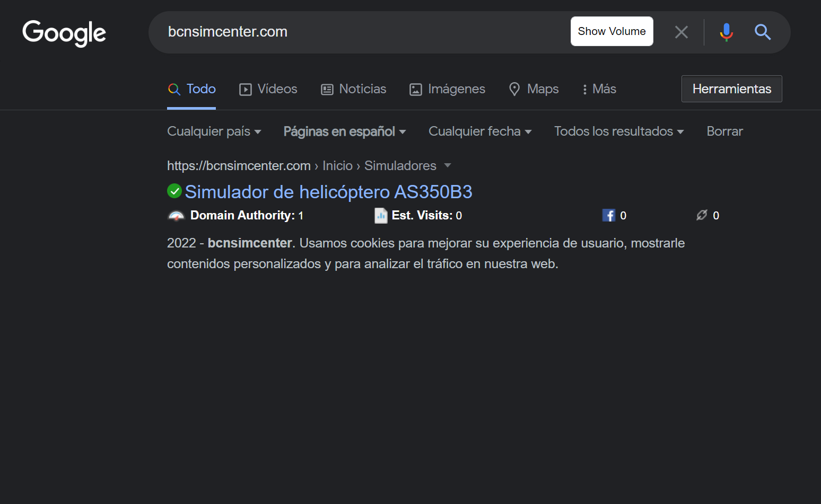Click the https://bcnsimcenter.com breadcrumb URL
Image resolution: width=821 pixels, height=504 pixels.
point(239,166)
